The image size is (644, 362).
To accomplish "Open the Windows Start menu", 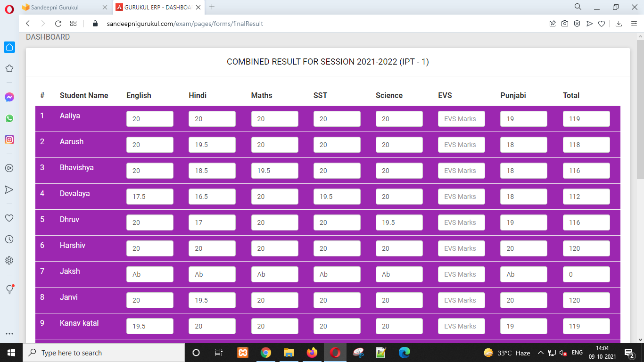I will pyautogui.click(x=11, y=353).
